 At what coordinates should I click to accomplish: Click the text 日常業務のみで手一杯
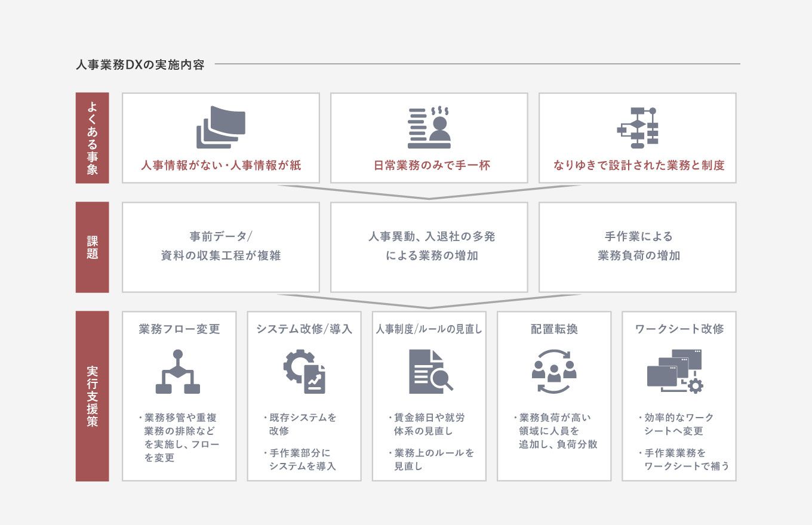432,166
